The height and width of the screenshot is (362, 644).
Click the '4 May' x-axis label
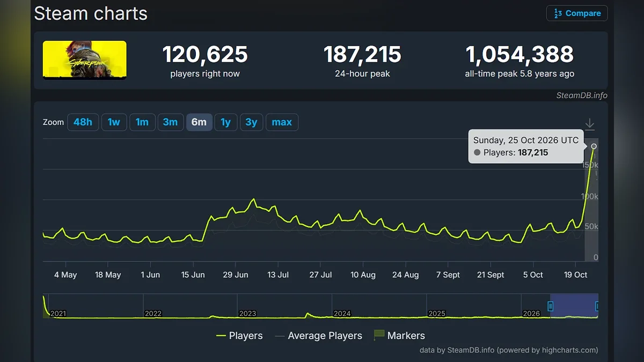(x=65, y=275)
